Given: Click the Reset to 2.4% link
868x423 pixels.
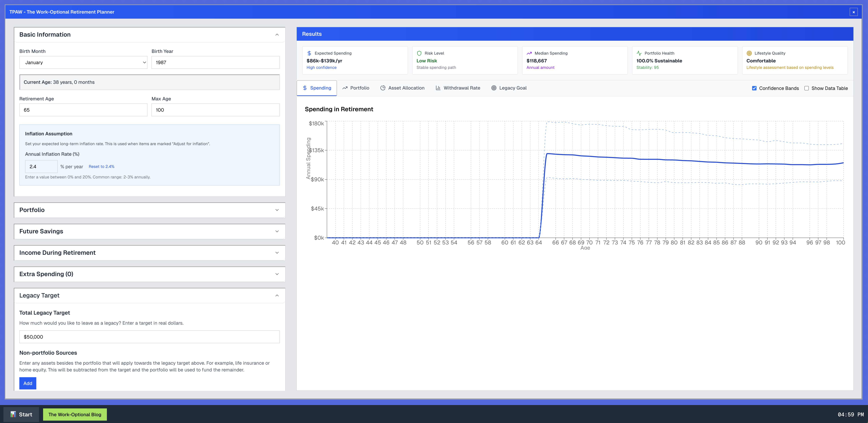Looking at the screenshot, I should coord(101,166).
